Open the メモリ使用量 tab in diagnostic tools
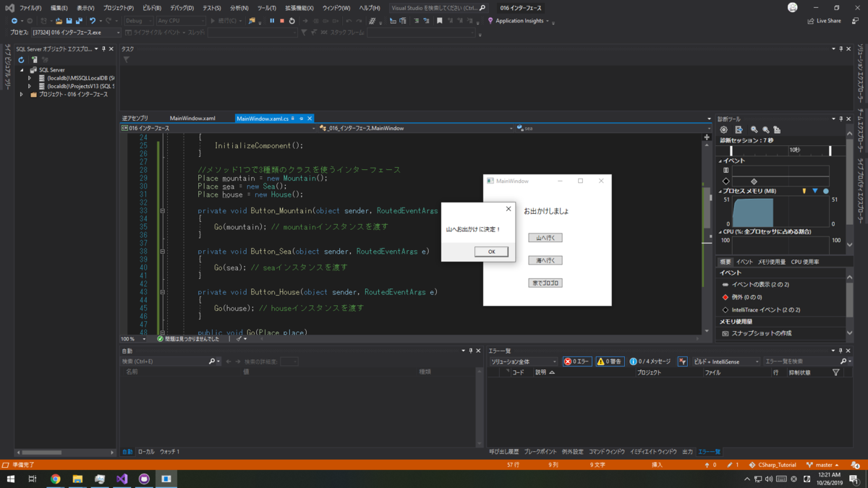Screen dimensions: 868x488 (x=772, y=262)
